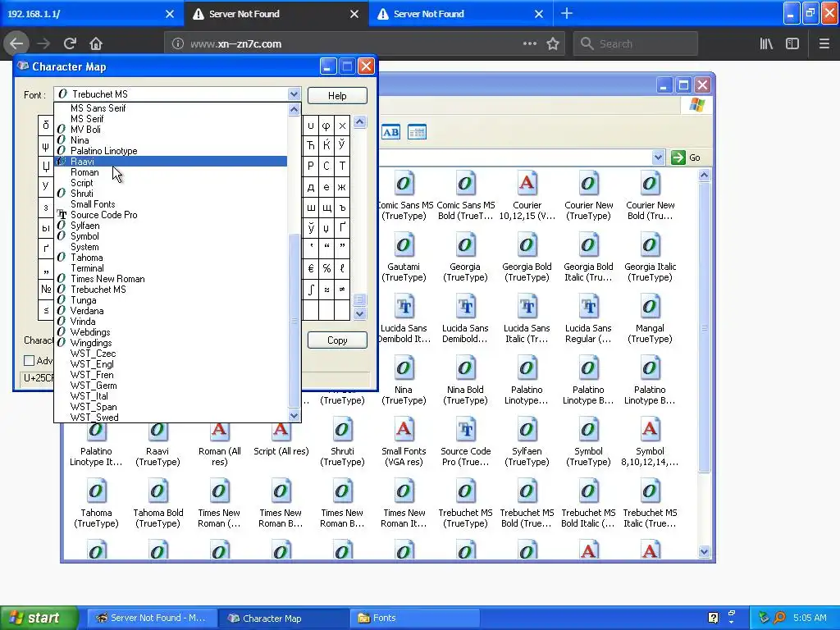
Task: Pick Source Code Pro font entry
Action: 171,215
